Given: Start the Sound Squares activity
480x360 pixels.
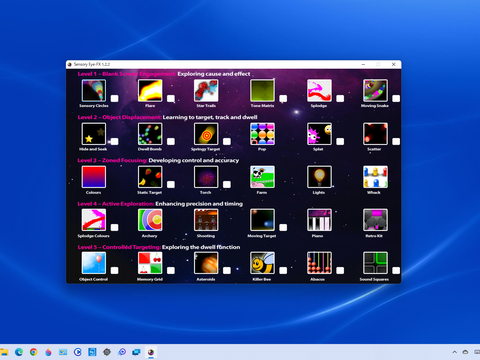Looking at the screenshot, I should tap(375, 263).
